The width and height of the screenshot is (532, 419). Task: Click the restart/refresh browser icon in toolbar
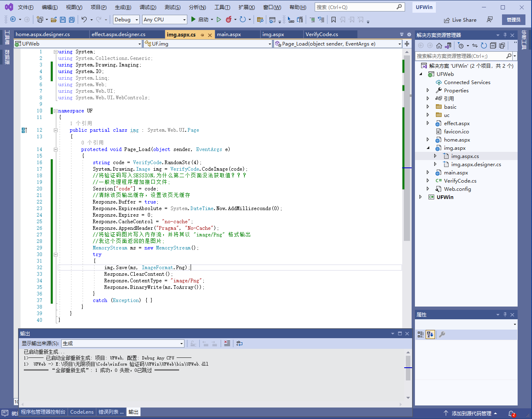(x=243, y=19)
